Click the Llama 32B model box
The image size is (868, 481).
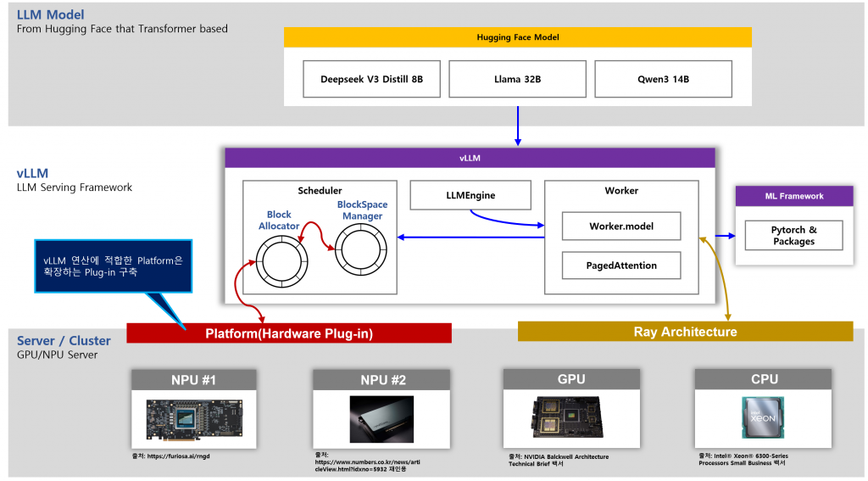[x=518, y=79]
